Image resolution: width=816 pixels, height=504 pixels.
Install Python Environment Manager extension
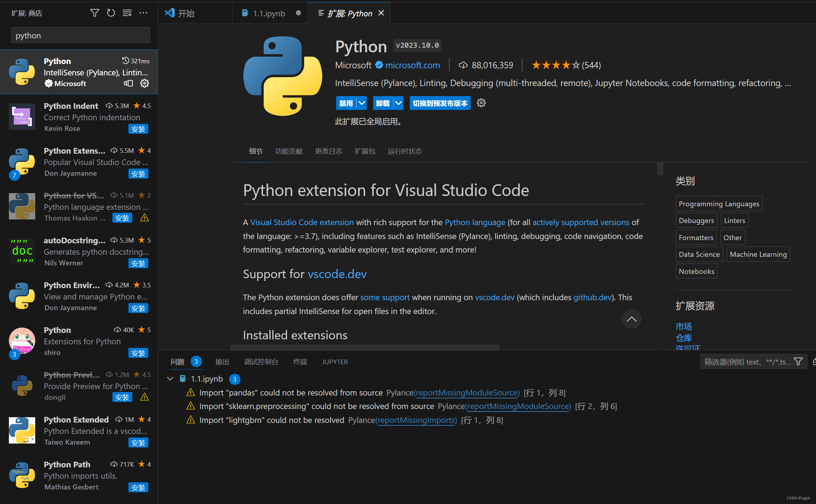[x=138, y=308]
